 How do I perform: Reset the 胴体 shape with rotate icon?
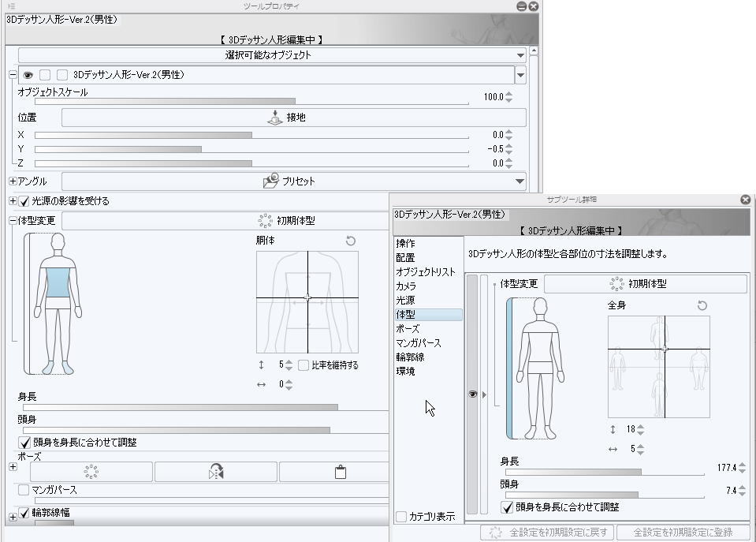click(x=351, y=241)
